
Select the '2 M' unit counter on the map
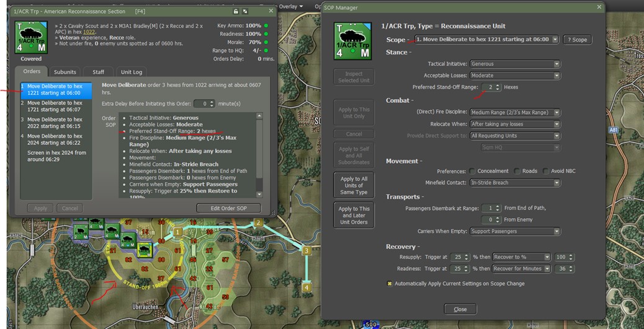81,231
